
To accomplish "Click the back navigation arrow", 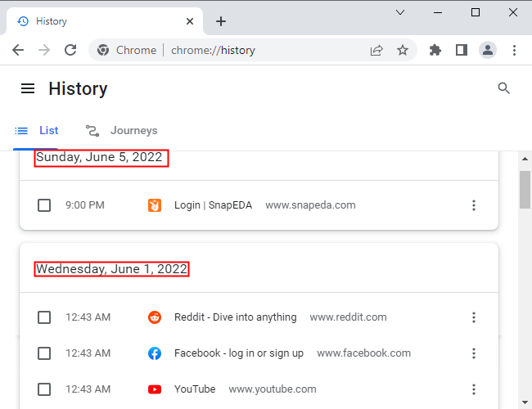I will (18, 50).
